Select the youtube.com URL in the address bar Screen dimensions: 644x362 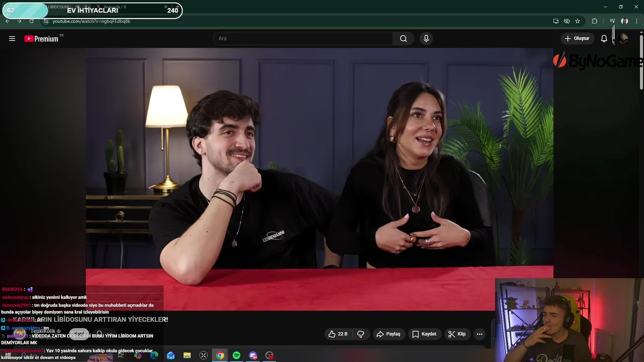coord(91,21)
